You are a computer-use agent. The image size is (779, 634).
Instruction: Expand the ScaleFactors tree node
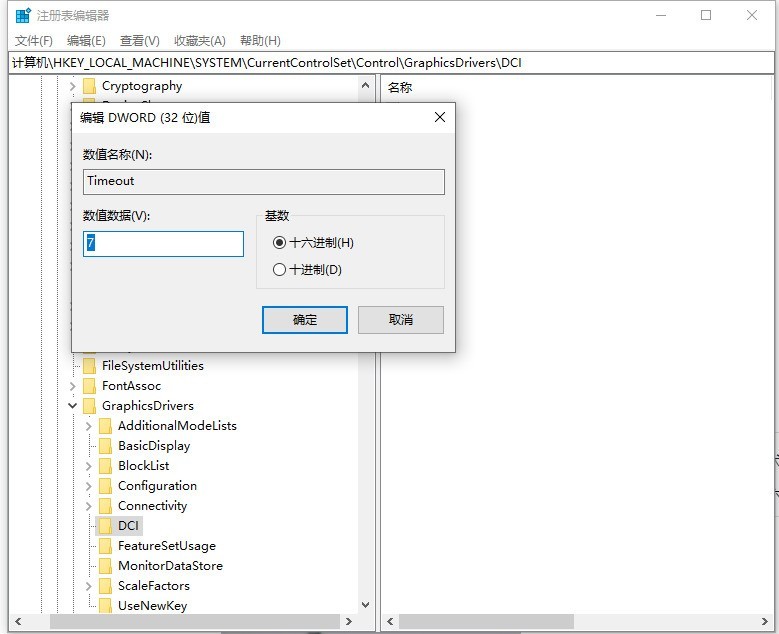[x=88, y=586]
